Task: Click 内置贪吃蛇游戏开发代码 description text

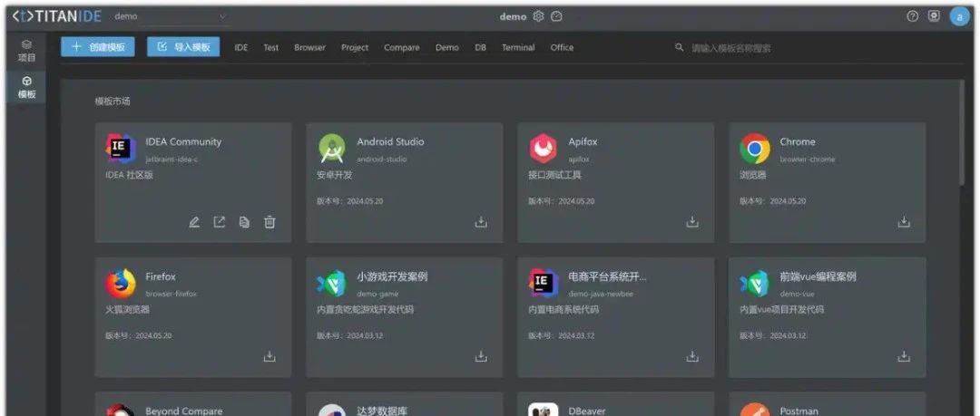Action: pyautogui.click(x=365, y=310)
